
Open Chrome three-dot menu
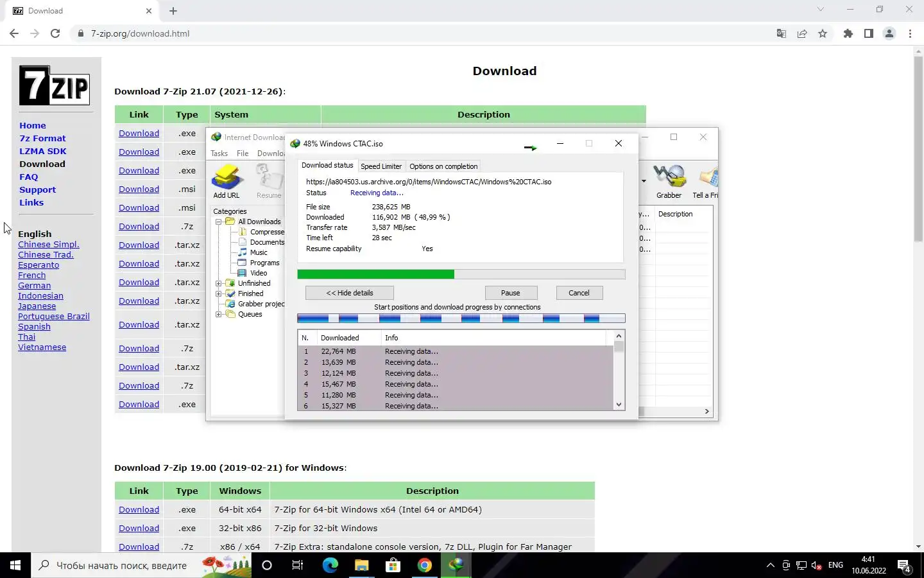click(x=910, y=33)
